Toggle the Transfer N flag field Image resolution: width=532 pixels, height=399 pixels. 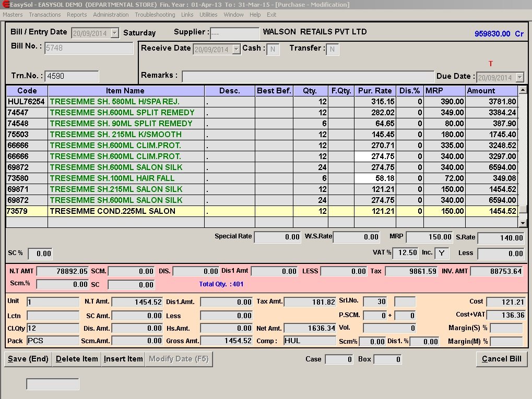click(333, 49)
